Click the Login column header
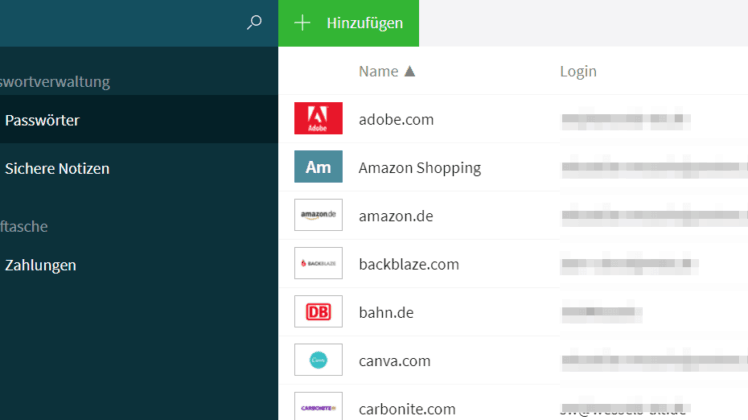Screen dimensions: 748x420 point(578,72)
